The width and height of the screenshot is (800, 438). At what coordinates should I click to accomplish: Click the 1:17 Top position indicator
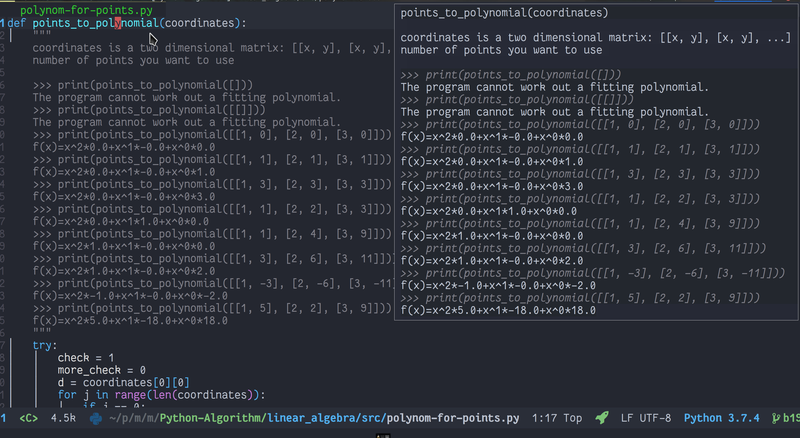tap(557, 418)
